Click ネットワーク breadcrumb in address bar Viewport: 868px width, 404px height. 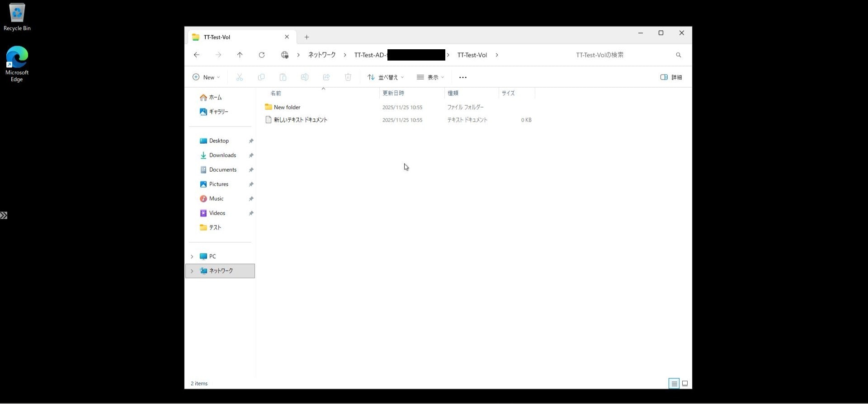pyautogui.click(x=322, y=55)
